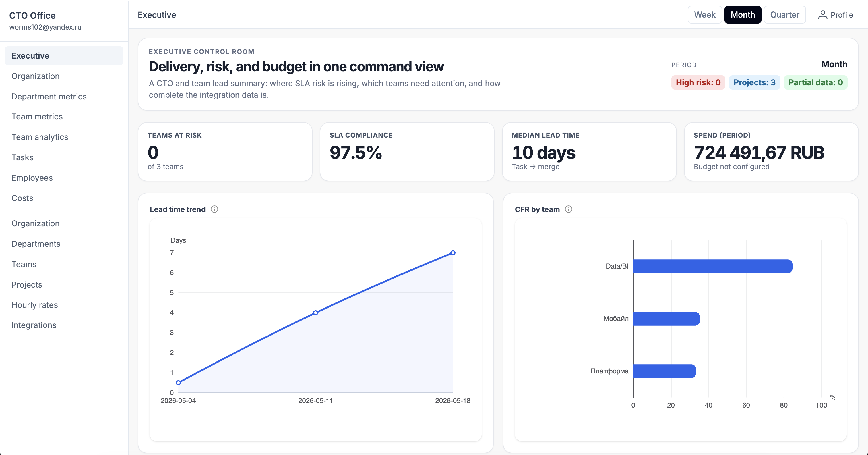
Task: Open Profile from the header
Action: tap(836, 15)
